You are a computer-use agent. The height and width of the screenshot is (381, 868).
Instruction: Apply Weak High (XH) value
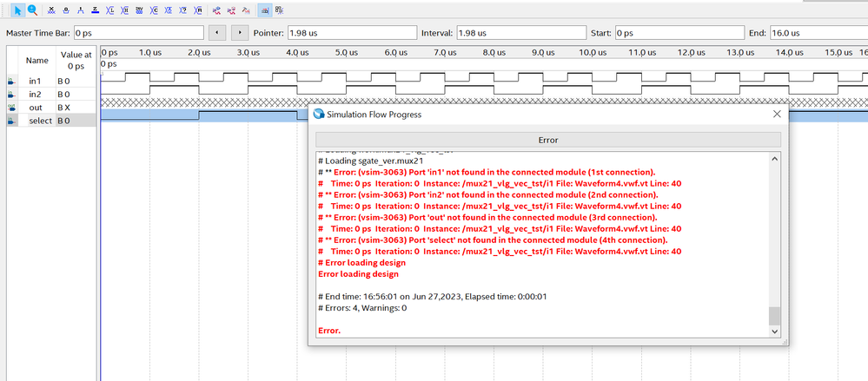pyautogui.click(x=124, y=10)
